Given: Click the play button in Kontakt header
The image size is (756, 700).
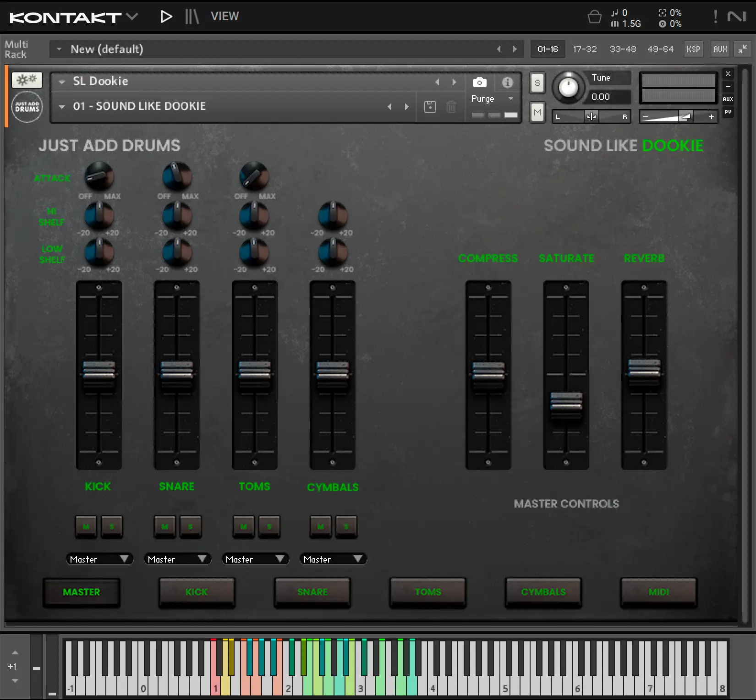Looking at the screenshot, I should tap(166, 17).
